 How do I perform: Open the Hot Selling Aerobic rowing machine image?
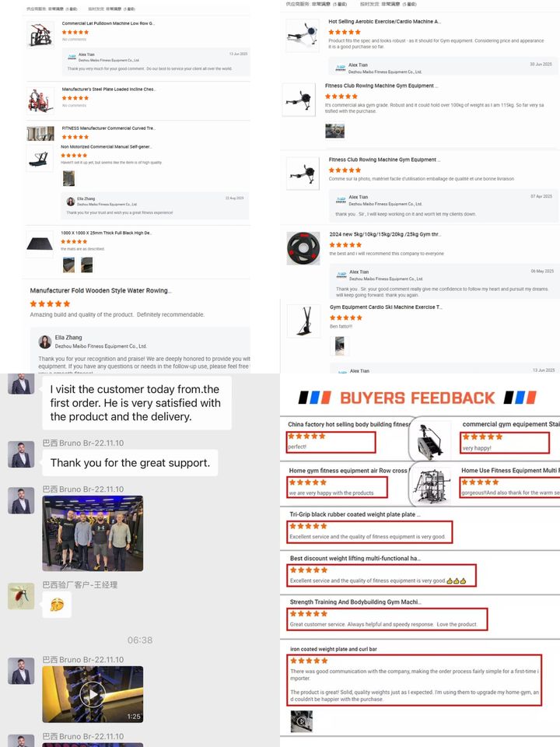coord(303,34)
